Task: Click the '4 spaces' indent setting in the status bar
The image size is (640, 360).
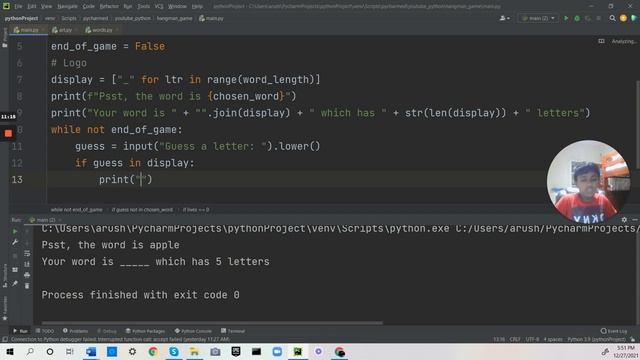Action: pos(553,340)
